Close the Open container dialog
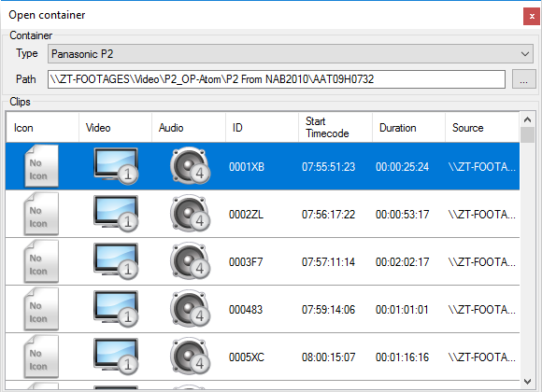The height and width of the screenshot is (392, 542). click(532, 16)
